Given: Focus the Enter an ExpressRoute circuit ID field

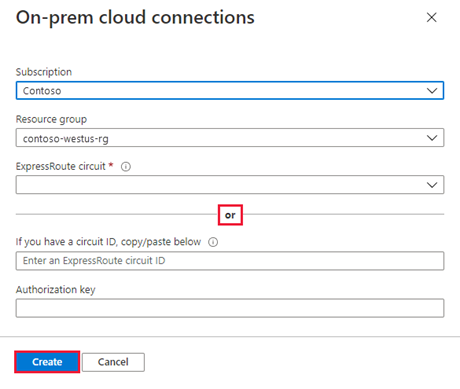Looking at the screenshot, I should tap(230, 261).
